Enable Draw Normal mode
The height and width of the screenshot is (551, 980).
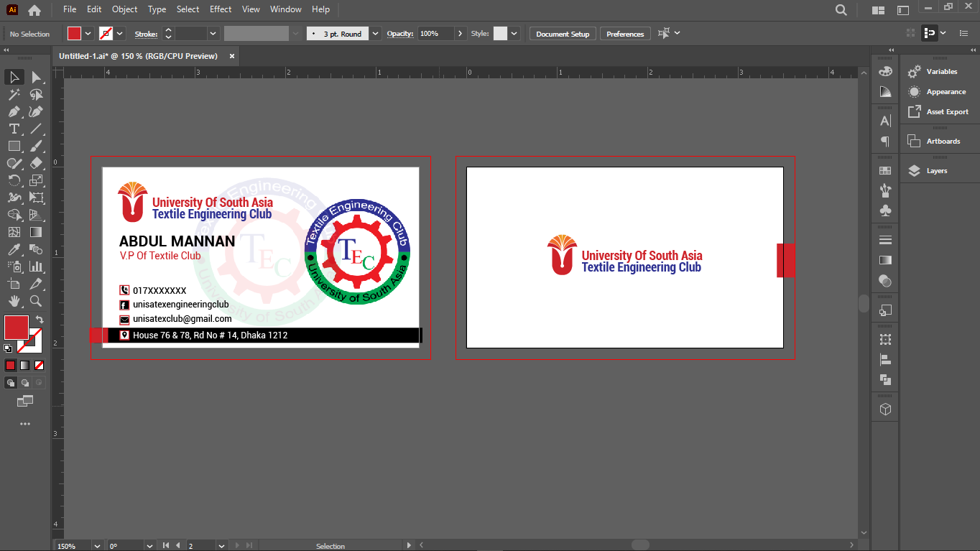11,383
